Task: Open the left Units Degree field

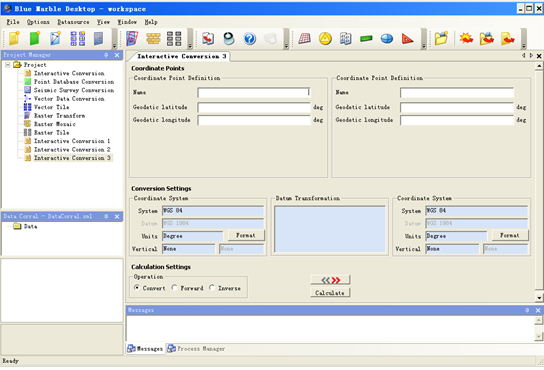Action: 193,236
